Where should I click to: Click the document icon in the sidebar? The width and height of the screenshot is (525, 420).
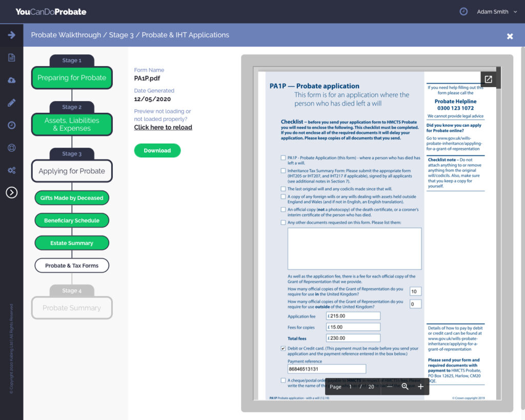[x=11, y=58]
